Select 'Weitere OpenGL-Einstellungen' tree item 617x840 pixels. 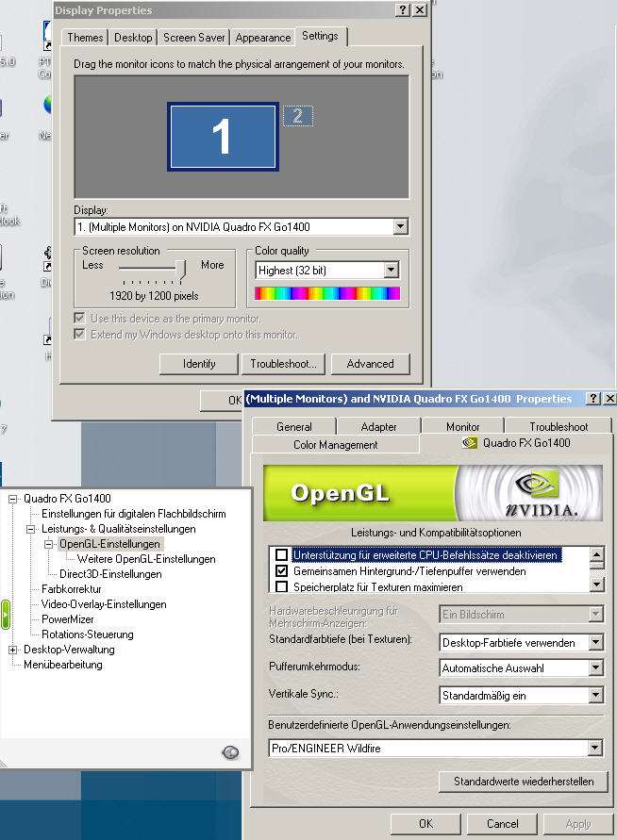pos(146,559)
